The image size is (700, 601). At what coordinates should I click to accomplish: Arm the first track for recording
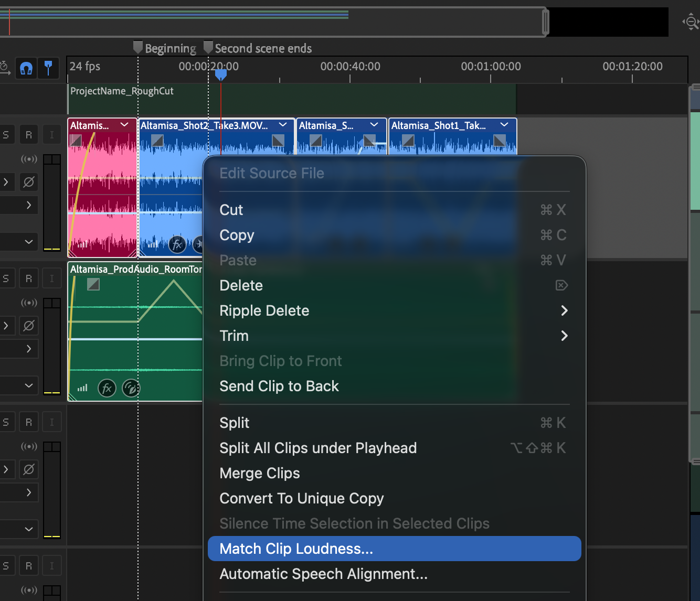click(x=29, y=135)
